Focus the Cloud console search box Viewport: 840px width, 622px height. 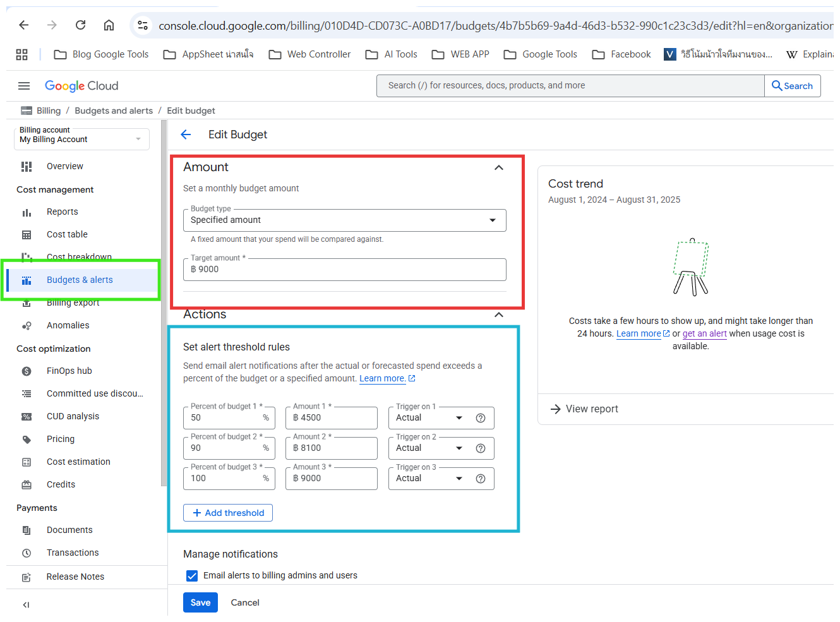tap(570, 86)
